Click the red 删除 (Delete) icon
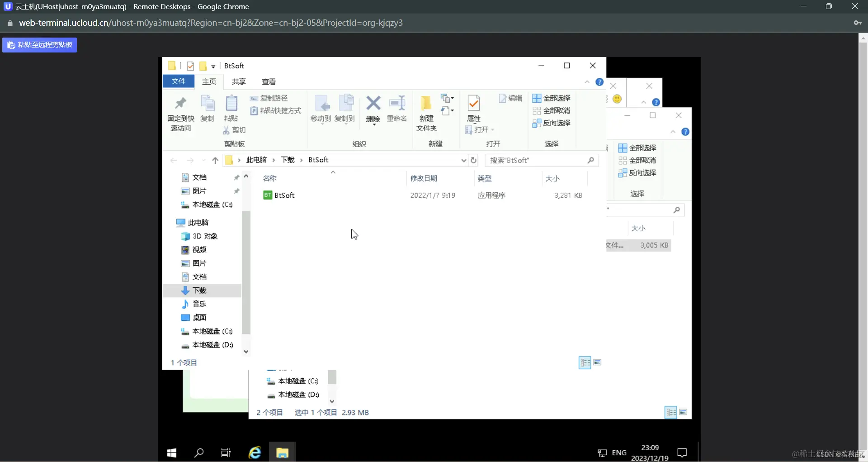868x462 pixels. coord(373,103)
